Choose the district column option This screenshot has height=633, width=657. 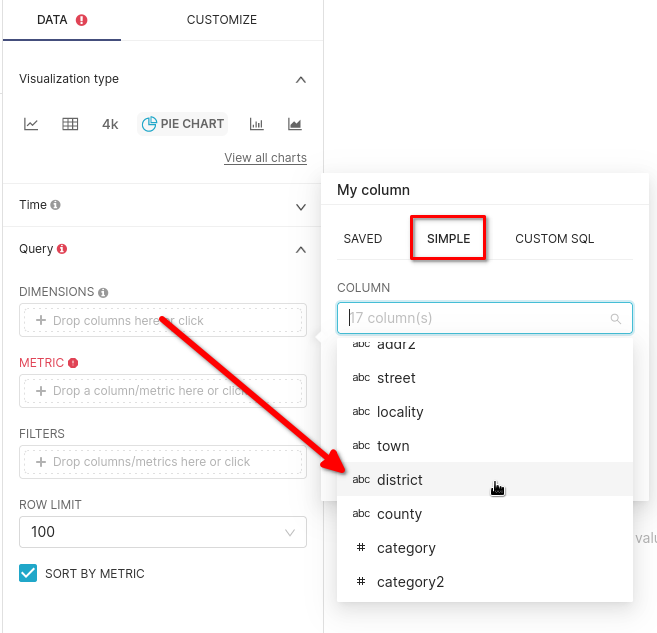[x=400, y=480]
